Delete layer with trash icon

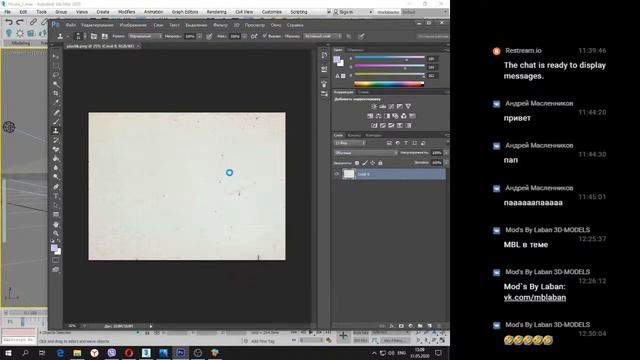tap(439, 326)
